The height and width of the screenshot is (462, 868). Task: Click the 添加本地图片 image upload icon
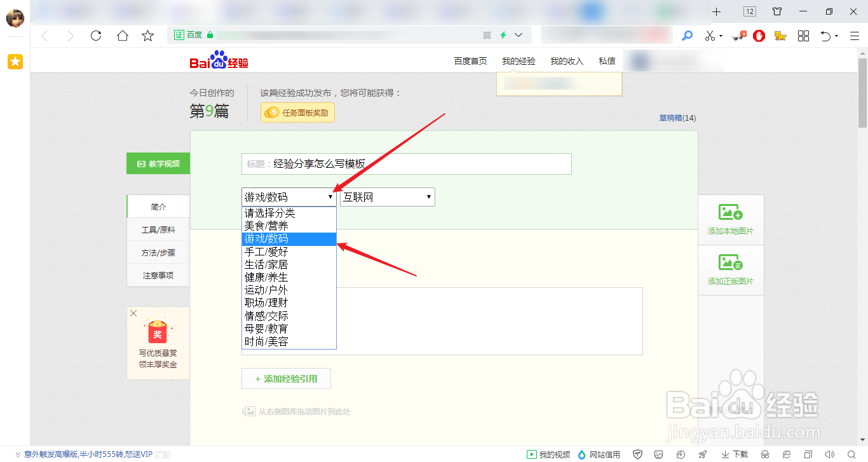coord(731,213)
